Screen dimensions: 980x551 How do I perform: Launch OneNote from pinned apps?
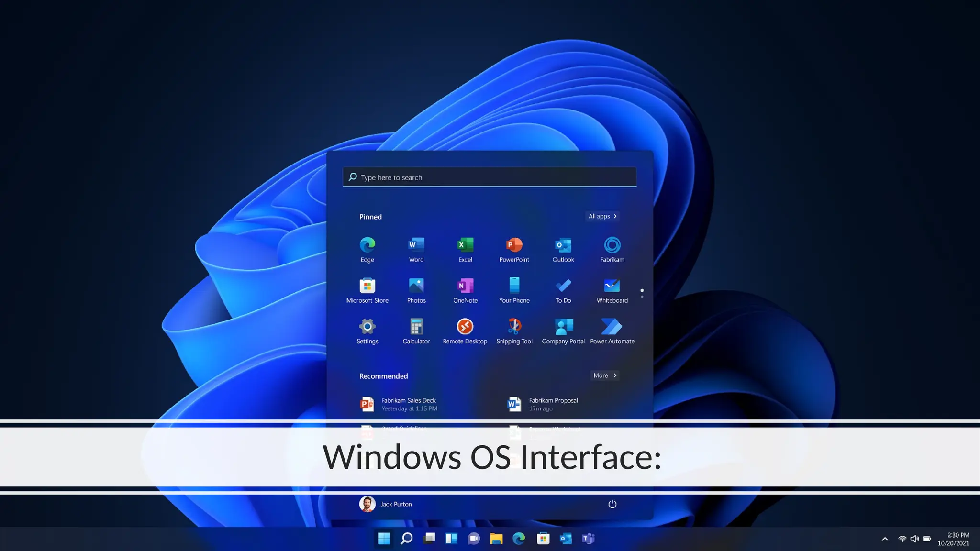[465, 290]
